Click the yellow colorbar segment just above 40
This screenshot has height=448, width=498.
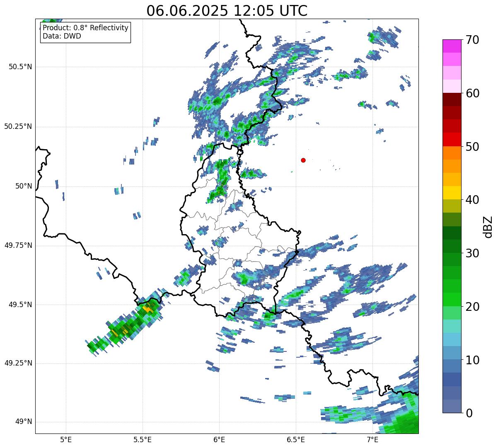(x=452, y=193)
